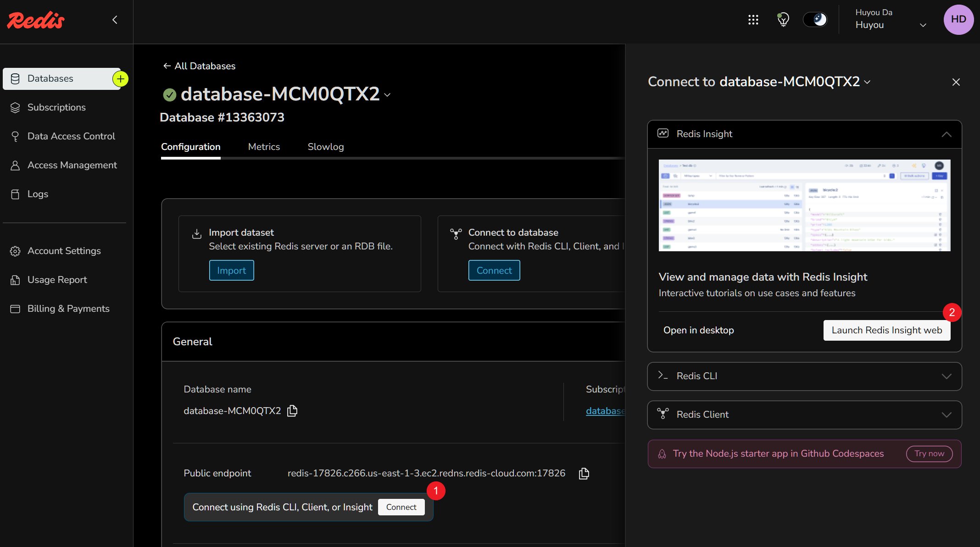Click the Connect to database node icon
This screenshot has height=547, width=980.
pyautogui.click(x=456, y=234)
